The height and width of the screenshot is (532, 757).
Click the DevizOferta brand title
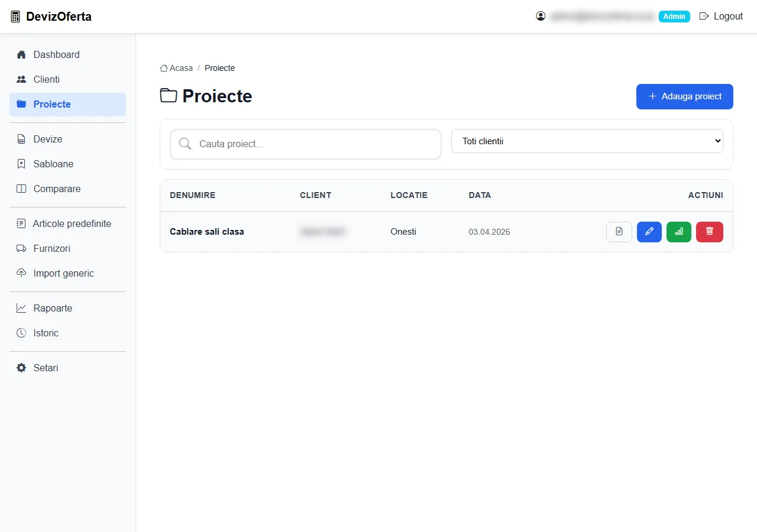point(59,17)
